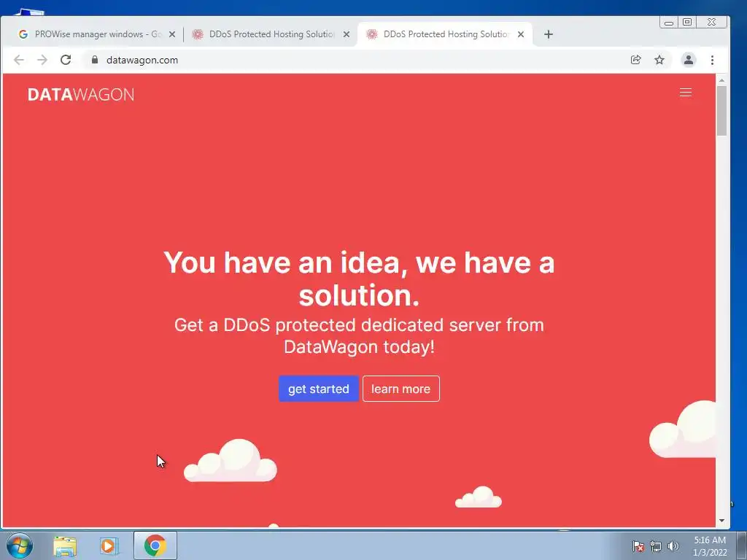The width and height of the screenshot is (747, 560).
Task: Open Chrome profile menu
Action: tap(689, 60)
